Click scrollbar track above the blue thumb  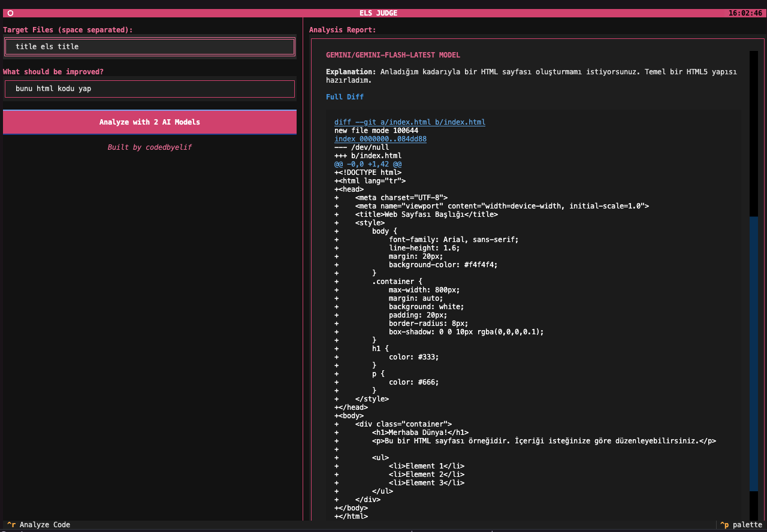[x=753, y=132]
